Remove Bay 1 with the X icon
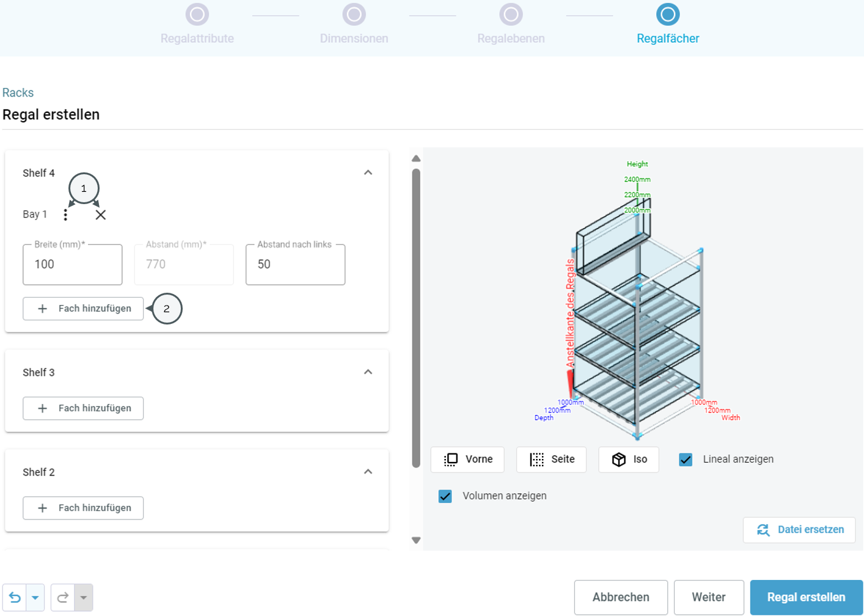This screenshot has width=864, height=616. click(x=101, y=215)
